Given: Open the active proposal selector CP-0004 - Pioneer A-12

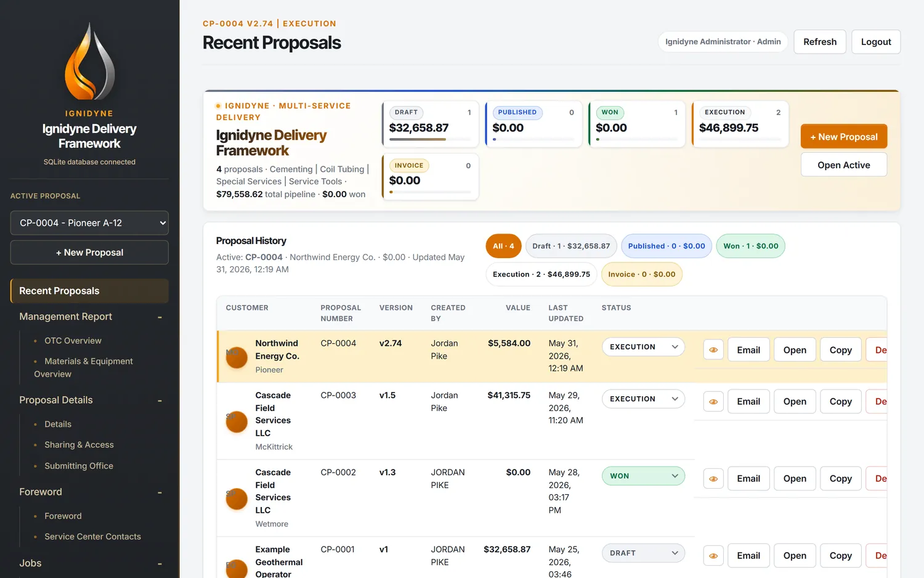Looking at the screenshot, I should 89,223.
